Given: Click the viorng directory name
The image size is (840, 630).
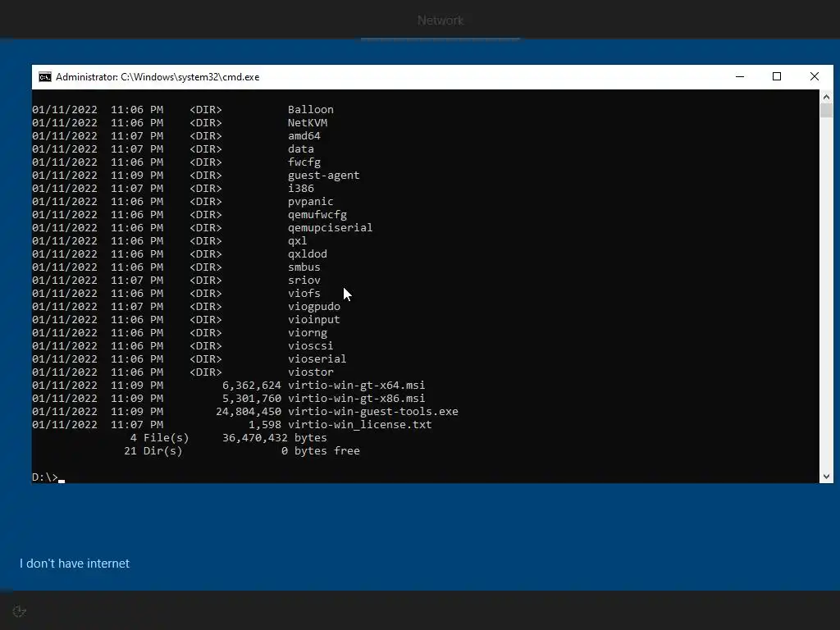Looking at the screenshot, I should pyautogui.click(x=308, y=333).
